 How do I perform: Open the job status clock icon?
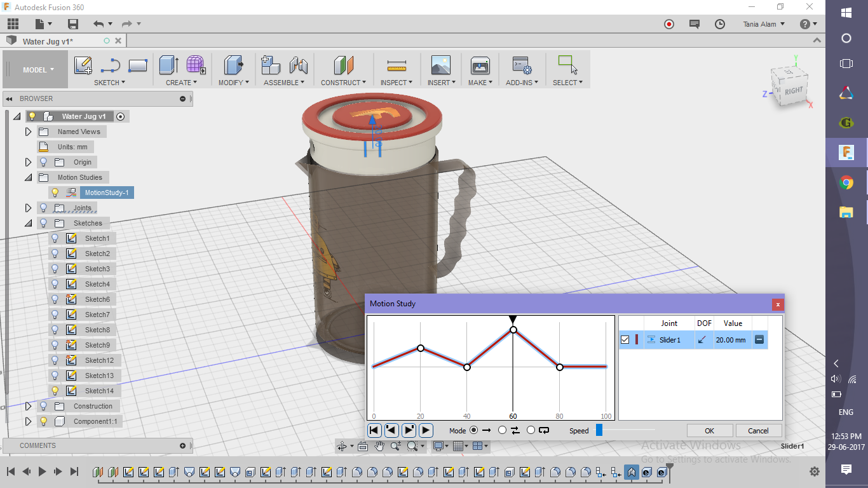pyautogui.click(x=720, y=24)
